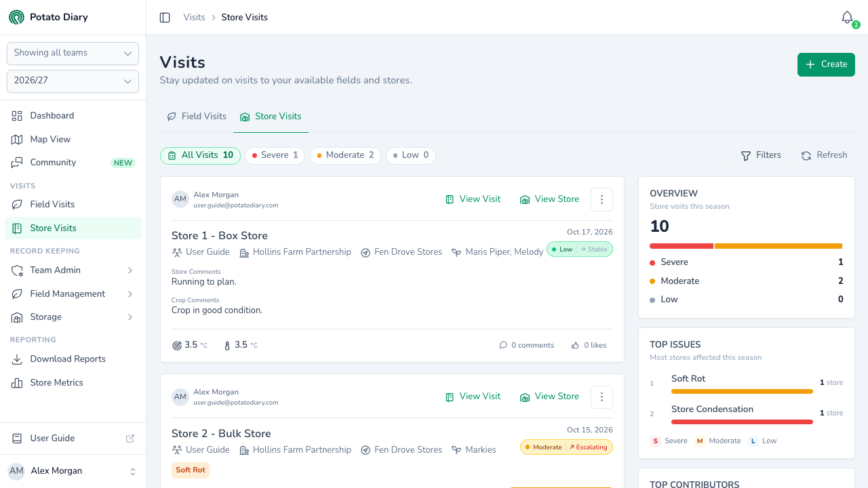
Task: Open the User Guide external link
Action: 73,439
